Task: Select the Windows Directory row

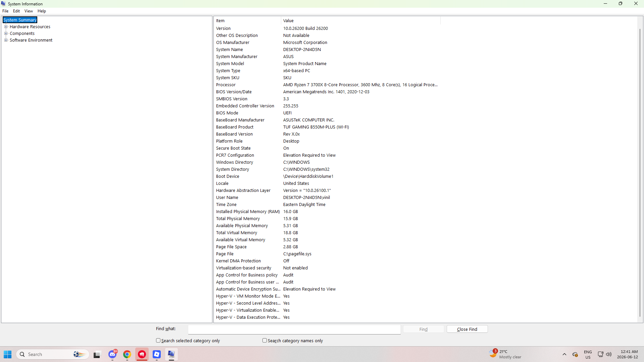Action: tap(327, 162)
